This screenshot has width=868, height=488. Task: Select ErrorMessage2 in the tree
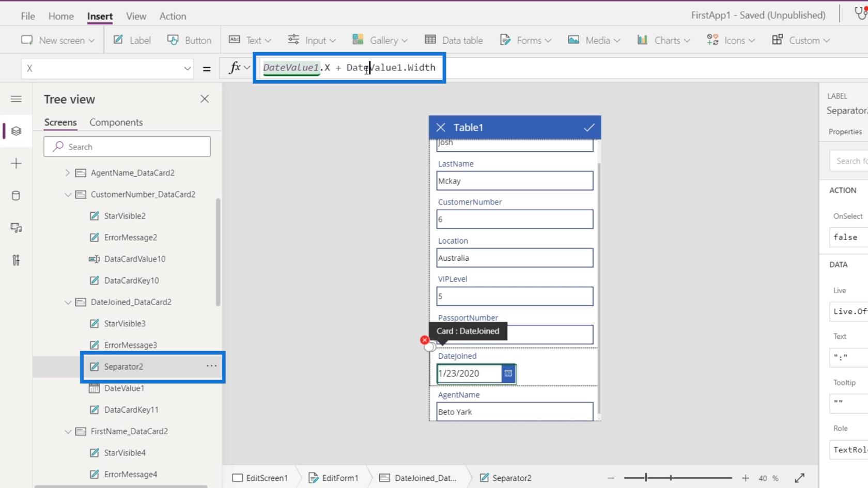(130, 238)
